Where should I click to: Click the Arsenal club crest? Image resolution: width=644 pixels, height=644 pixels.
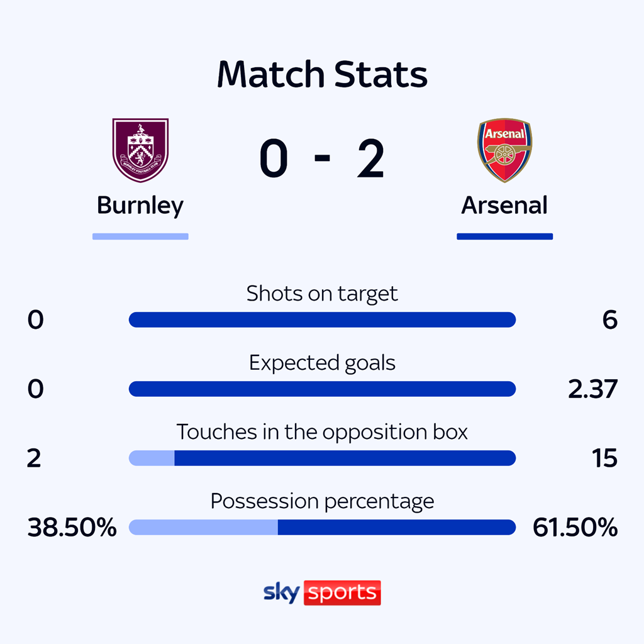point(504,150)
